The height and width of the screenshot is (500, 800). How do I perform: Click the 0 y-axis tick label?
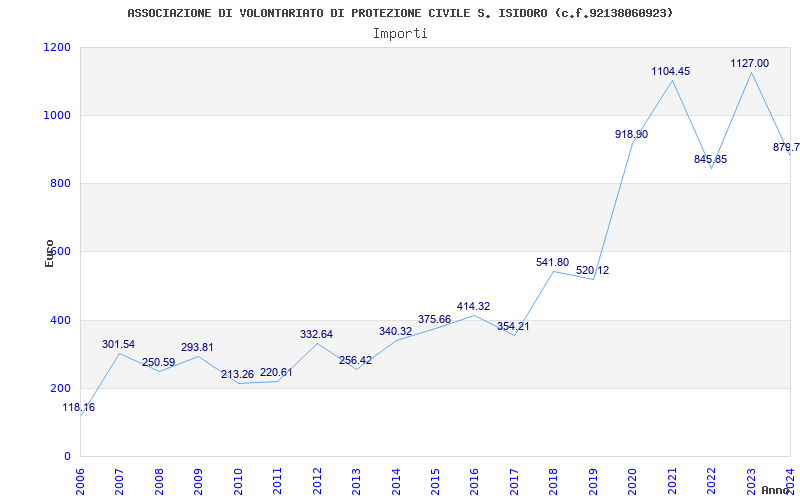[x=67, y=456]
